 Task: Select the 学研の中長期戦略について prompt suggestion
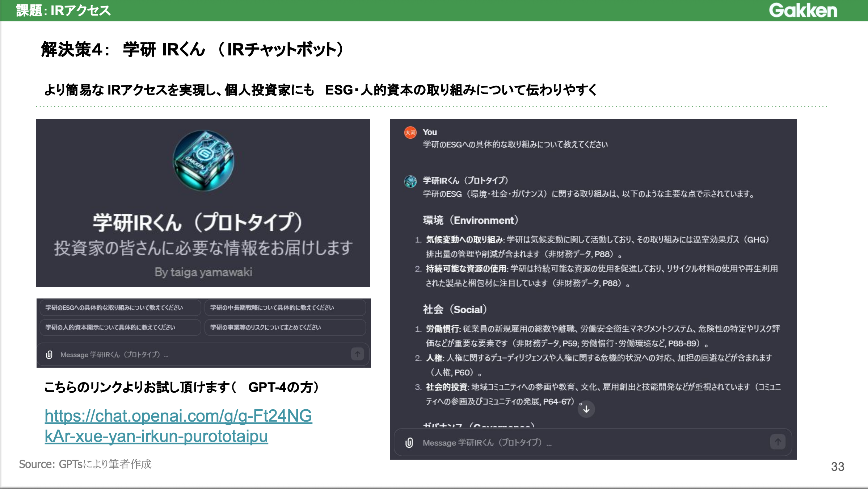[x=285, y=308]
